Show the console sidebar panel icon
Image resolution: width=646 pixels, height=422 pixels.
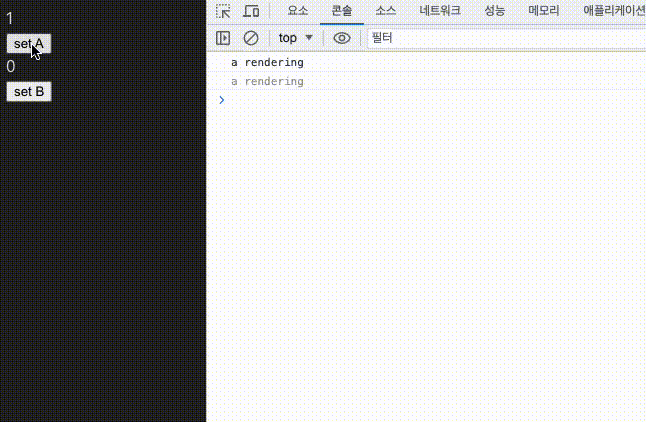[x=223, y=38]
